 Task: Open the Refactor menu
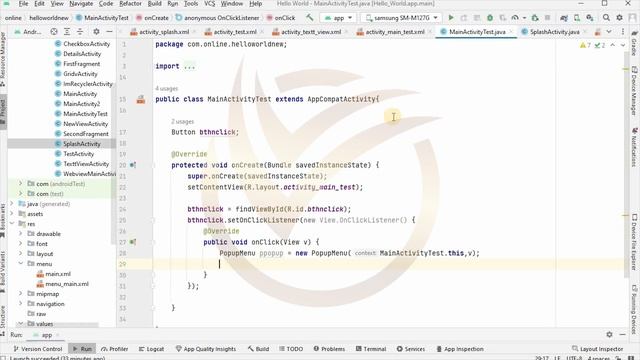(x=130, y=4)
